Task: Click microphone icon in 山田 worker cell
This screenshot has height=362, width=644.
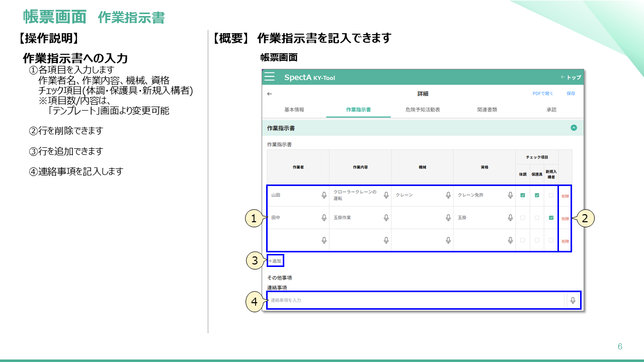Action: pos(324,195)
